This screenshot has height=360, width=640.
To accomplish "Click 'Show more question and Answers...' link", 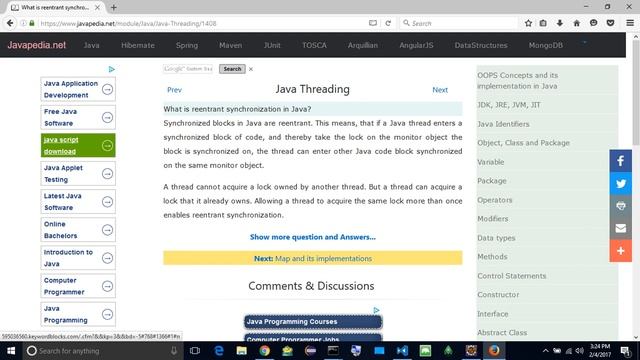I will (x=313, y=237).
